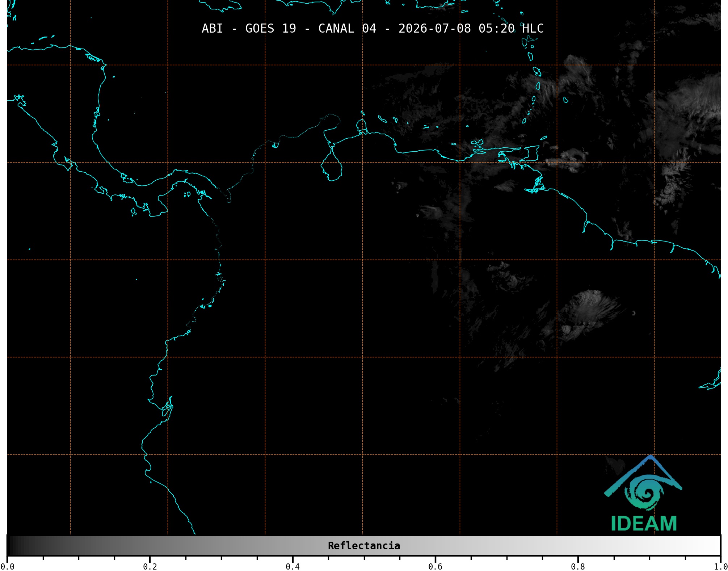Click the 0.4 tick label on colorbar
Viewport: 728px width, 571px height.
[293, 566]
